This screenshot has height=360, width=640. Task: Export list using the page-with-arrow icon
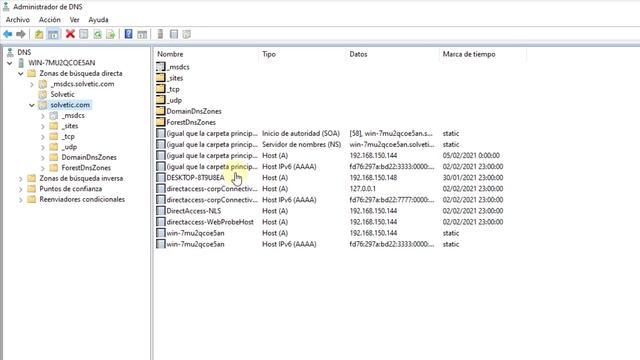(x=111, y=34)
